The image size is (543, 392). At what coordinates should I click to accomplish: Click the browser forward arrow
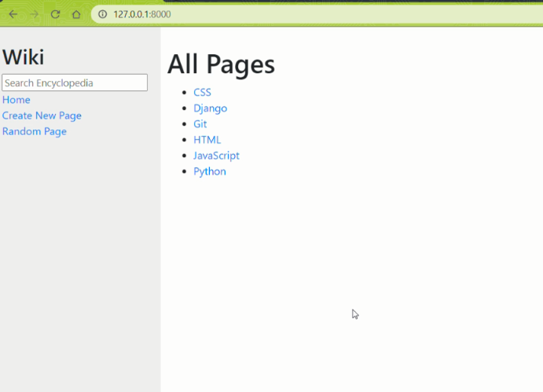(35, 14)
